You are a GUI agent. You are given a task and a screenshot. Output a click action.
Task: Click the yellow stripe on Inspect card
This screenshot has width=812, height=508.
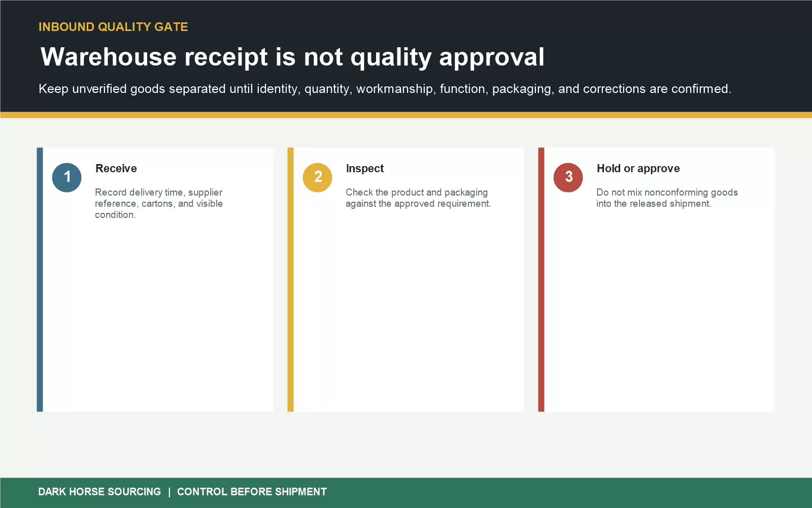click(x=291, y=279)
